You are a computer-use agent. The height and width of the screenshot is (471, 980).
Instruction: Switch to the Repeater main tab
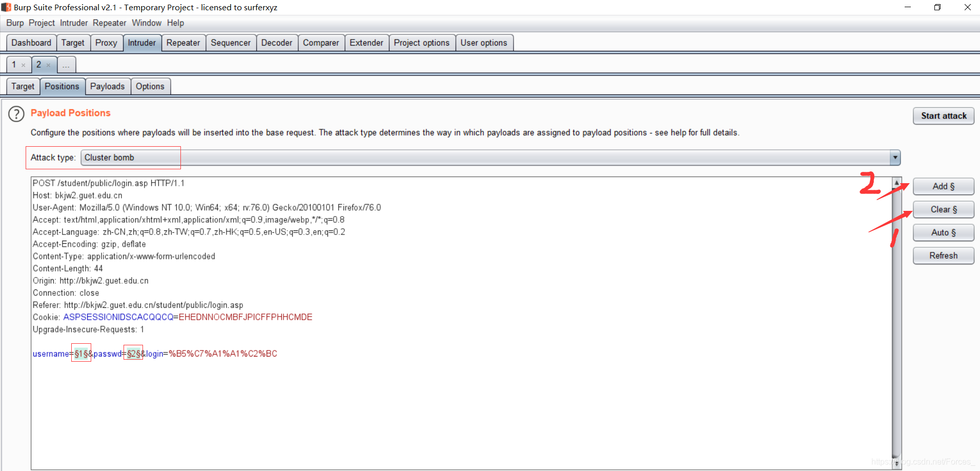pyautogui.click(x=183, y=43)
